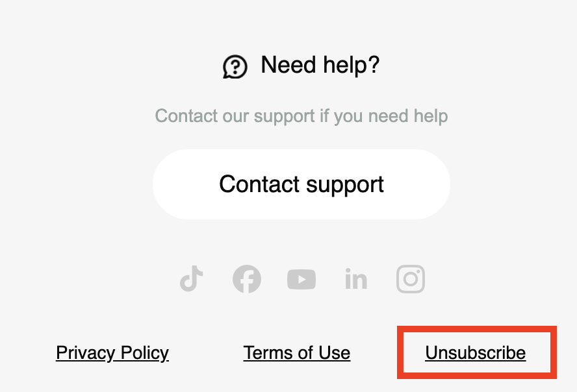
Task: Open the Privacy Policy link
Action: point(112,353)
